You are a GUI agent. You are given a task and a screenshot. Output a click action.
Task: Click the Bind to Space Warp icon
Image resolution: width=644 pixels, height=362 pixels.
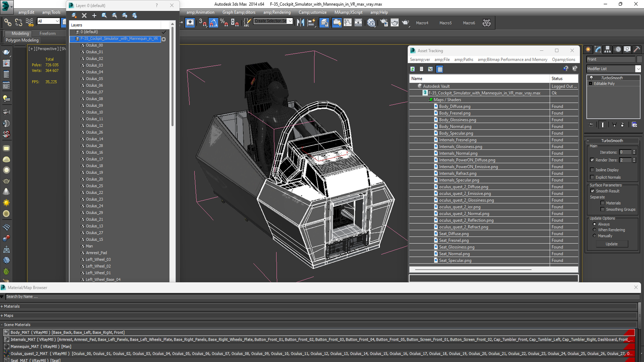point(30,22)
